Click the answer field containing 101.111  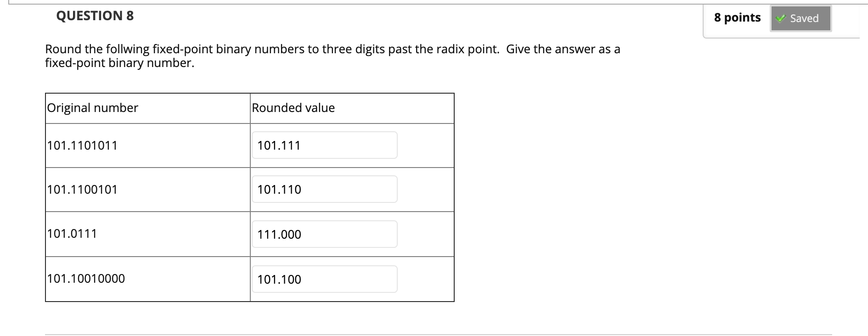pyautogui.click(x=324, y=145)
